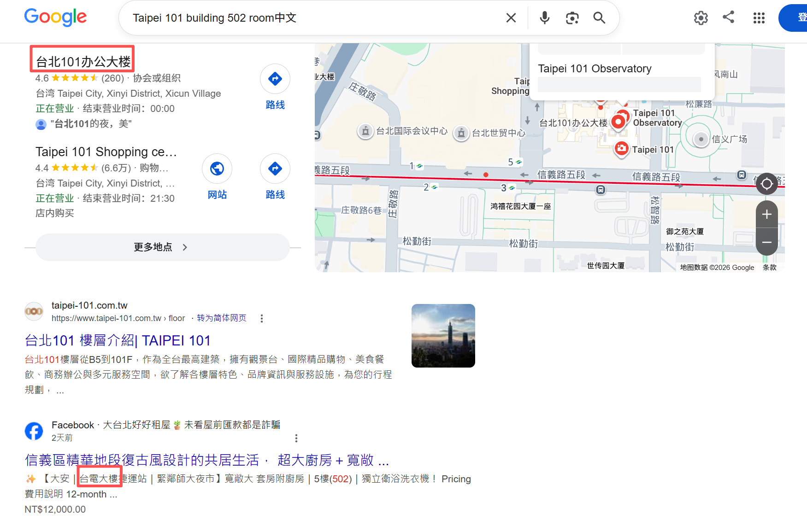
Task: Click 转为简体网页 conversion link
Action: point(222,318)
